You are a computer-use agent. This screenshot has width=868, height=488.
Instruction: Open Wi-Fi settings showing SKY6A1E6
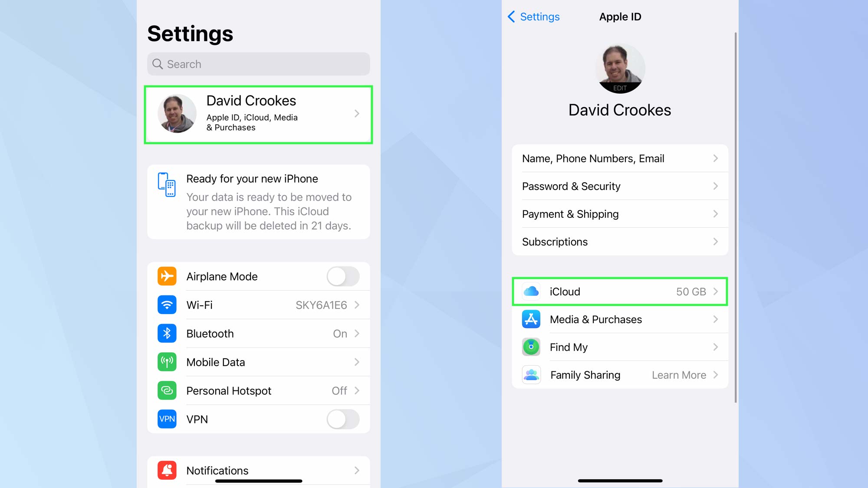pos(260,305)
